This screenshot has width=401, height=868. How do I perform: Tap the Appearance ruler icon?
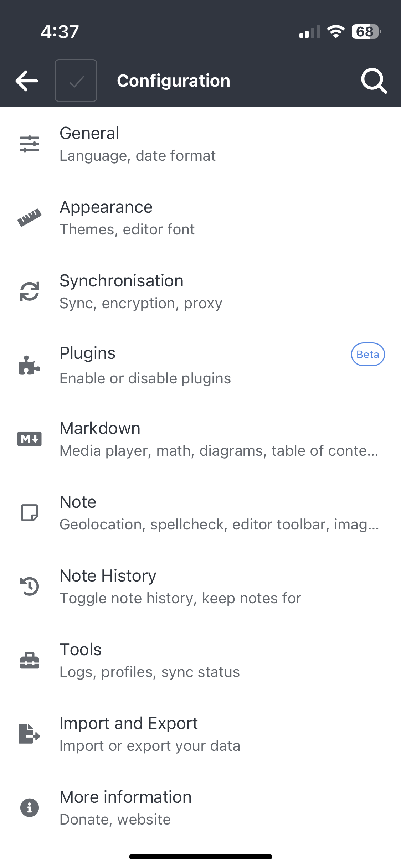tap(30, 218)
